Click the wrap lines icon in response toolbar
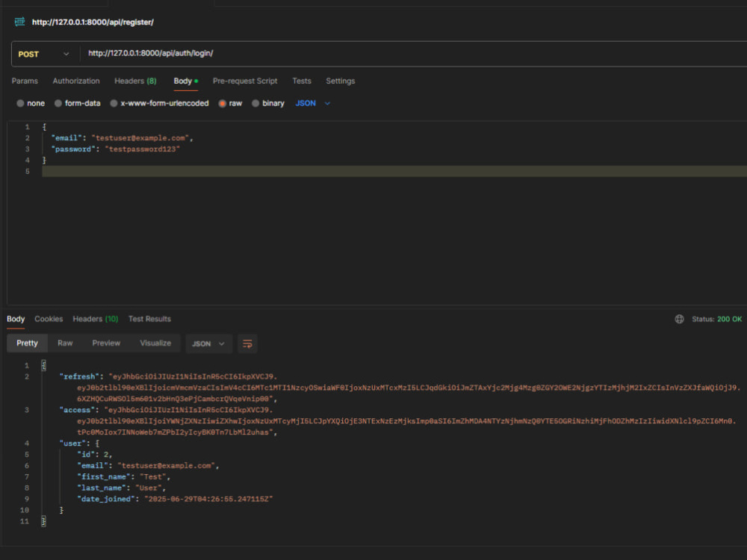The image size is (747, 560). 247,343
